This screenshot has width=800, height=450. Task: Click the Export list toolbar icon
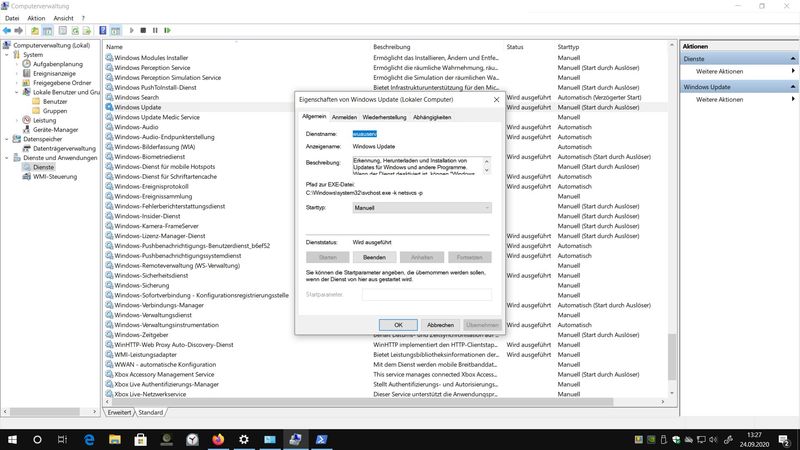(x=87, y=31)
